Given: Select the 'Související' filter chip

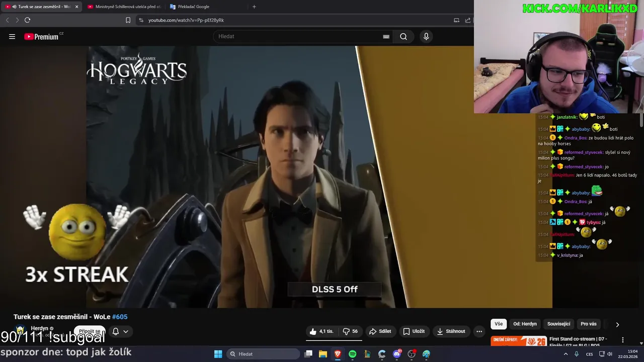Looking at the screenshot, I should 558,324.
